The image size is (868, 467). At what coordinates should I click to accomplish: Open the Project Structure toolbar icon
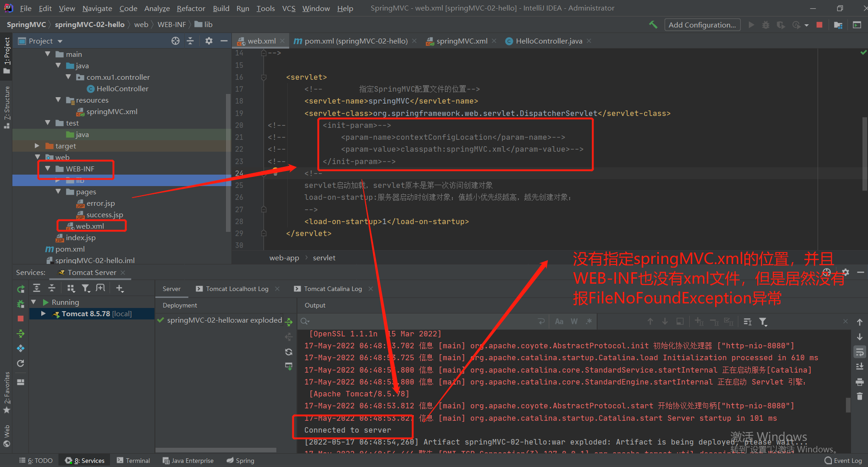click(x=838, y=25)
